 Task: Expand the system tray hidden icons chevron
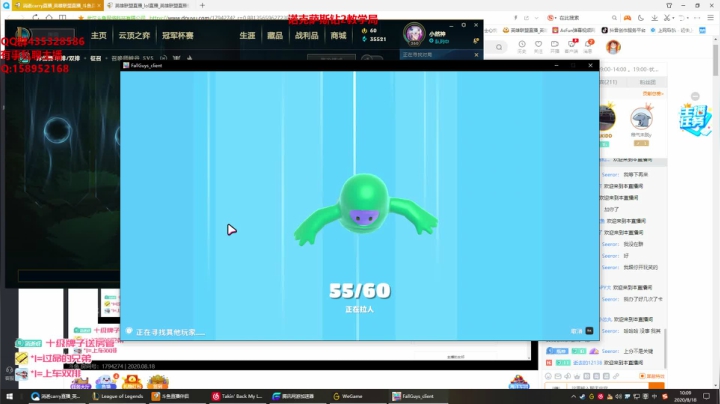573,396
